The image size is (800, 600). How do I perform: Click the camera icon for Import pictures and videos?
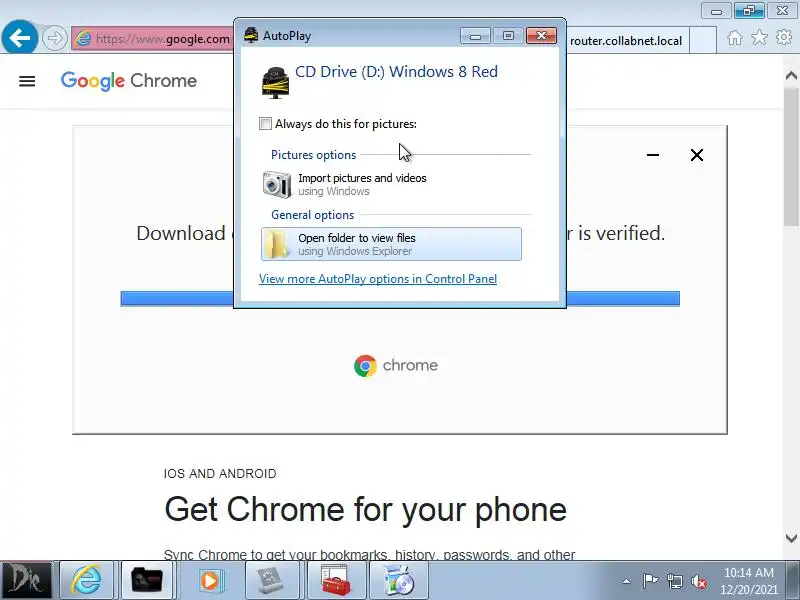click(x=277, y=184)
